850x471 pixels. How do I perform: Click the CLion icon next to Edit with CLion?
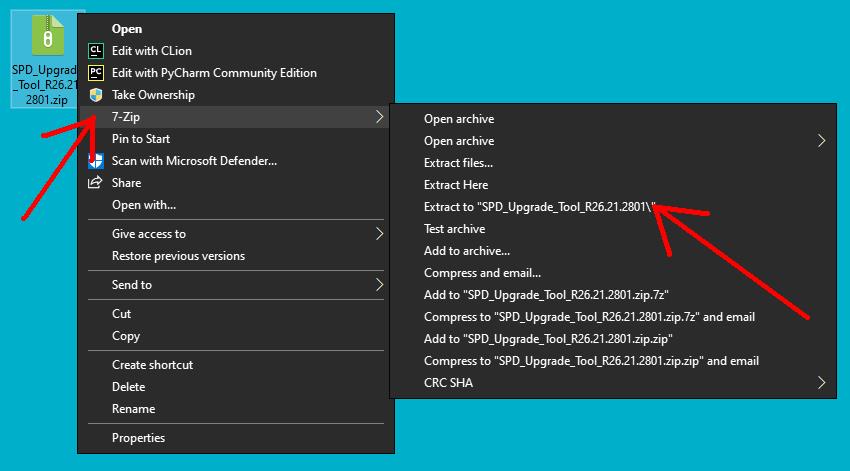pos(96,51)
